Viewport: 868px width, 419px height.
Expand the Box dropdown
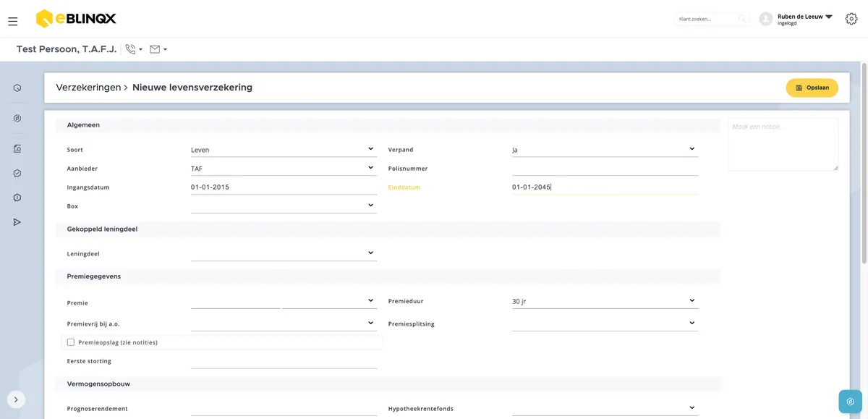[x=284, y=206]
